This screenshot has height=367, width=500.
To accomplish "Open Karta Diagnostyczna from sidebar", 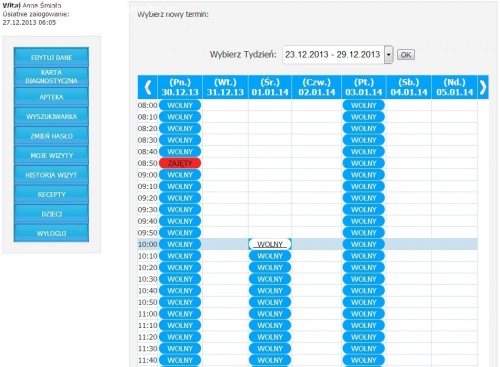I will 51,77.
